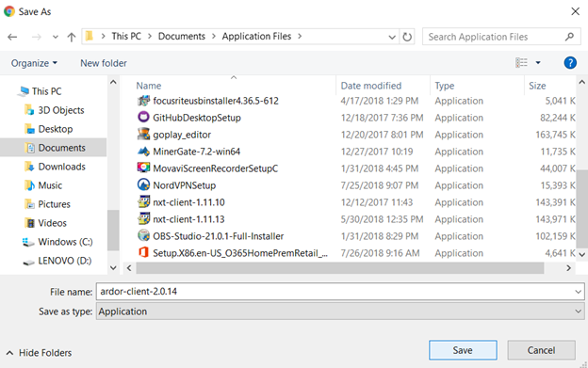This screenshot has height=368, width=588.
Task: Sort by the Type column header
Action: 445,86
